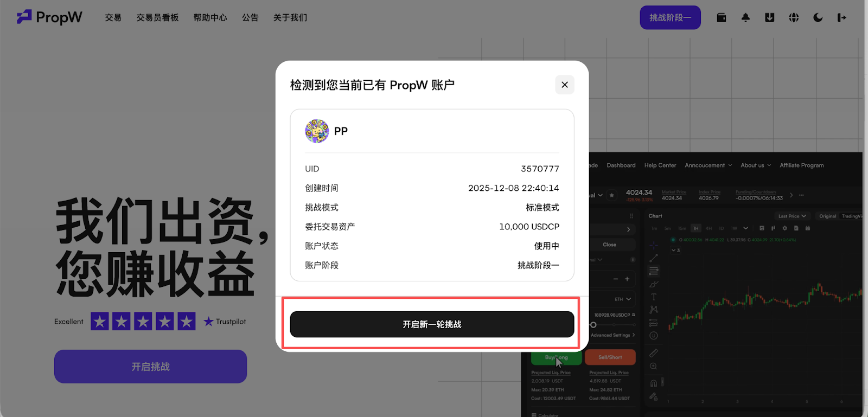The width and height of the screenshot is (868, 417).
Task: Expand Advanced Settings in the order panel
Action: tap(612, 335)
